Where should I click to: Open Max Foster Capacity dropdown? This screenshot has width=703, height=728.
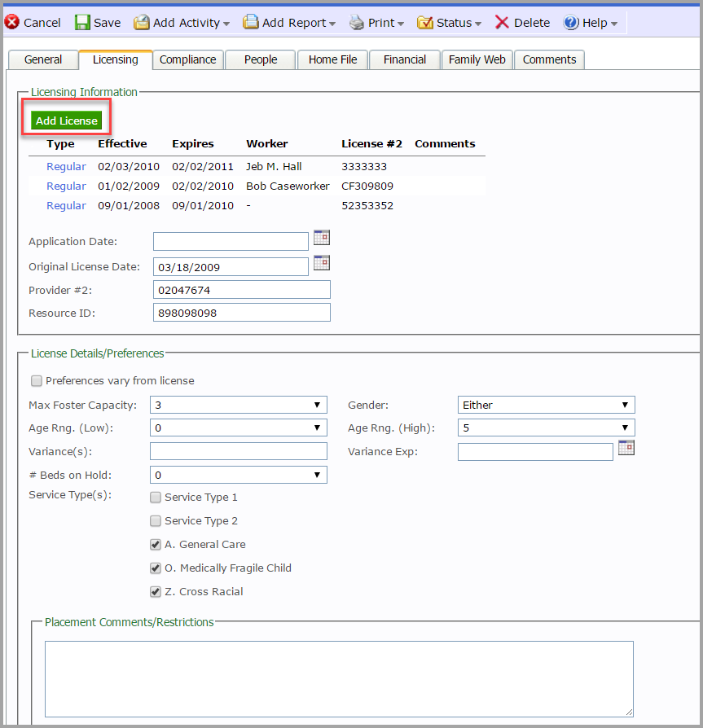(238, 405)
